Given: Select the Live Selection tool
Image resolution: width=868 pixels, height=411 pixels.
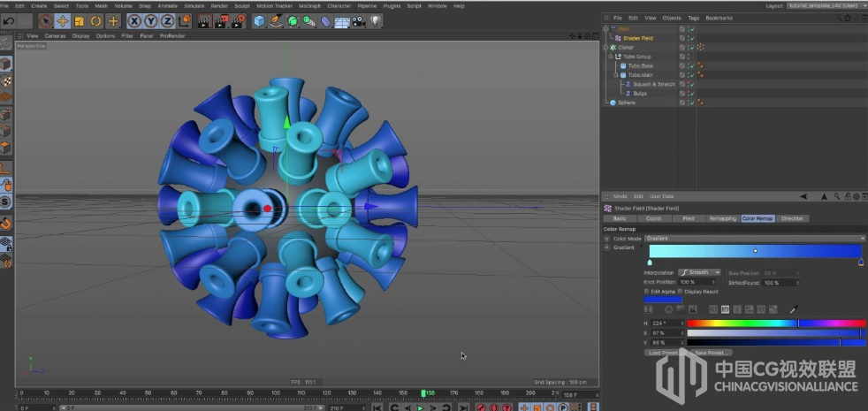Looking at the screenshot, I should point(47,21).
